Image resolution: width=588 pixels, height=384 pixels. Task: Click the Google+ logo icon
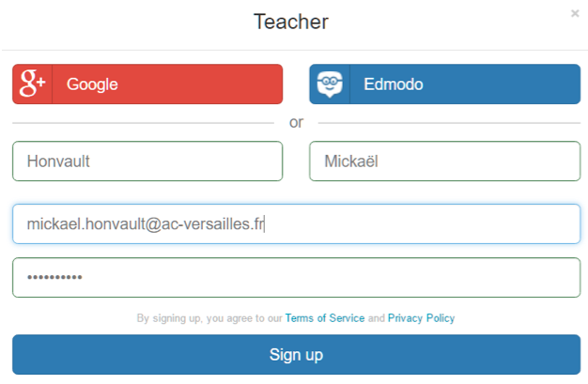point(32,84)
